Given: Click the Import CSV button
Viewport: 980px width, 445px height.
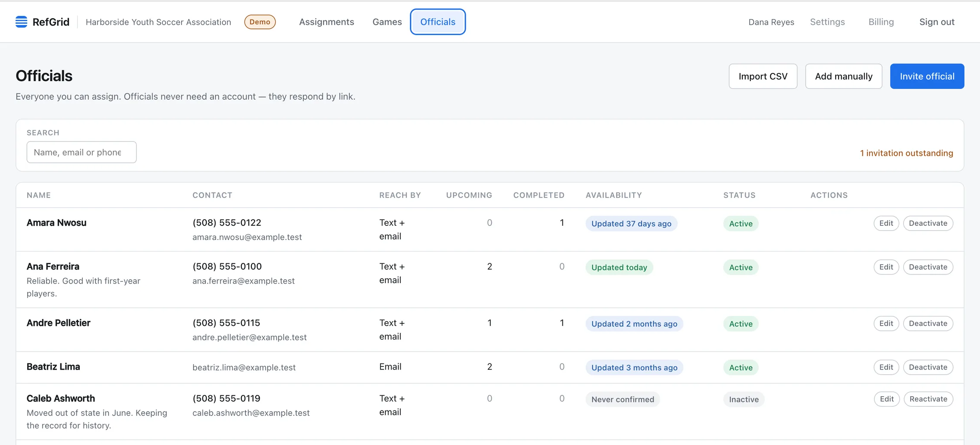Looking at the screenshot, I should coord(763,76).
